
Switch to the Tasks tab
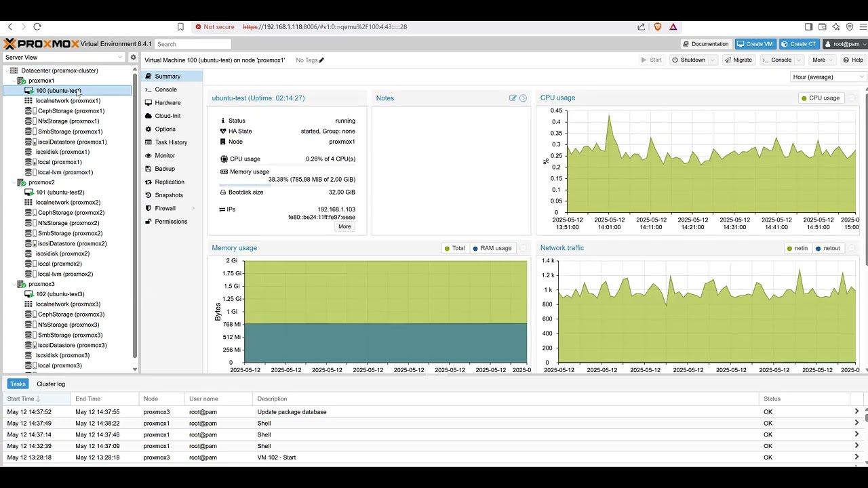point(18,384)
